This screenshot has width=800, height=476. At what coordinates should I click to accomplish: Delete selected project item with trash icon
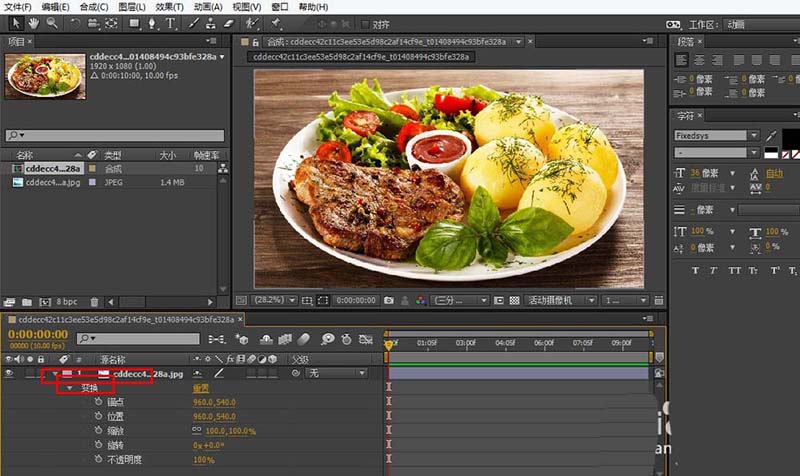tap(94, 302)
